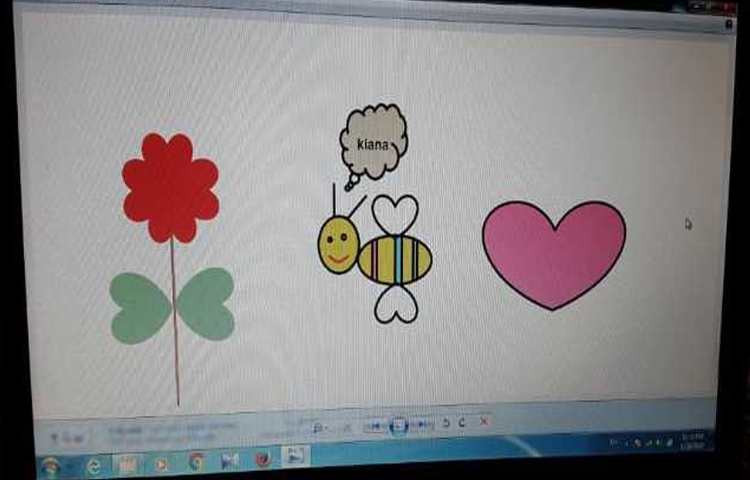750x480 pixels.
Task: Open Firefox from the taskbar
Action: click(263, 459)
